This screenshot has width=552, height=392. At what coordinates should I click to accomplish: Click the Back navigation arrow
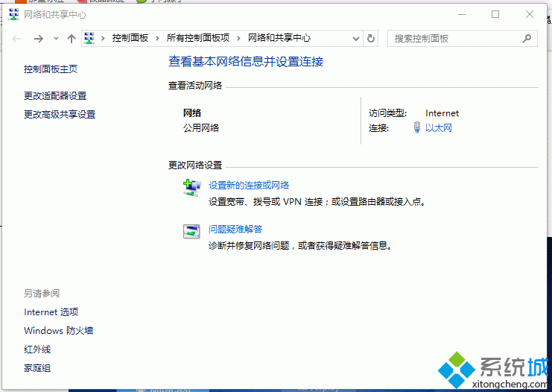16,39
